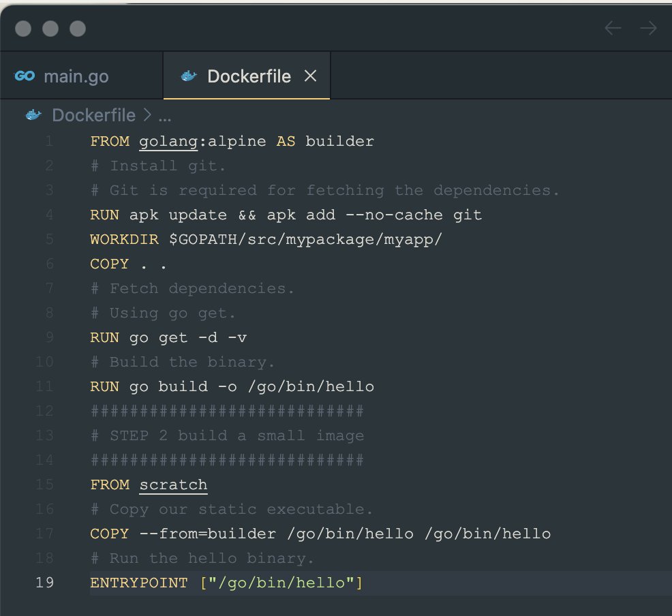The image size is (672, 616).
Task: Click line number 15 in gutter
Action: tap(44, 484)
